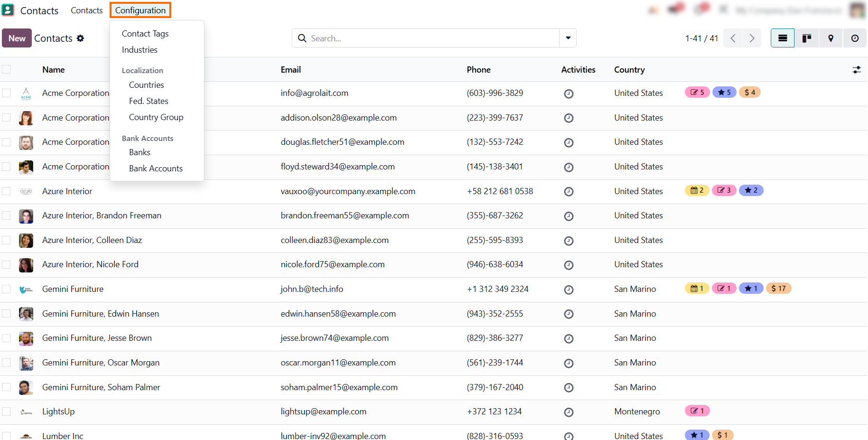Viewport: 868px width, 440px height.
Task: Switch to the activity view clock icon
Action: click(855, 38)
